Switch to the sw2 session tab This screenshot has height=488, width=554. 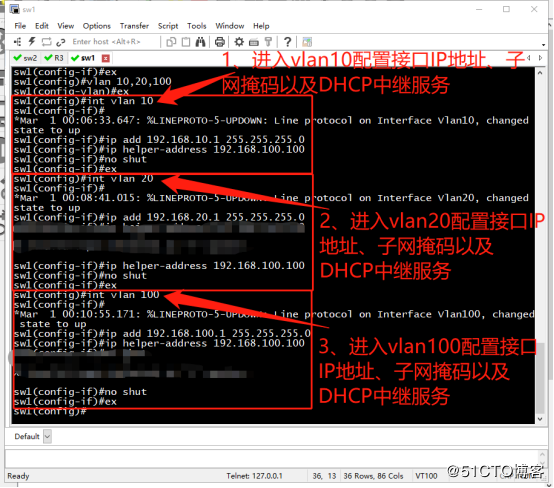pos(25,58)
